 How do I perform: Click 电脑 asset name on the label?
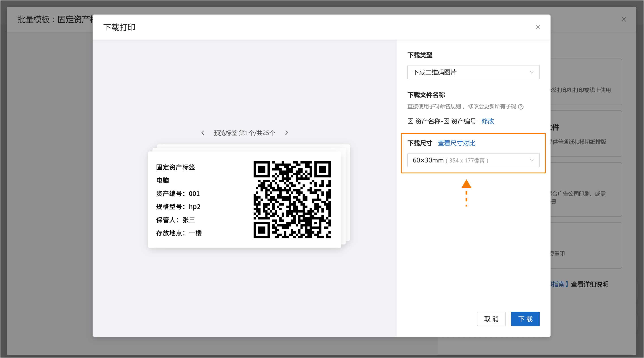(163, 180)
